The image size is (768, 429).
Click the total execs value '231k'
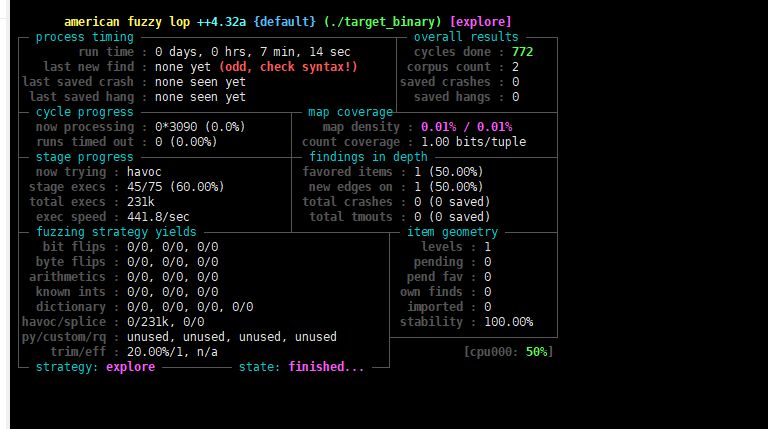point(141,202)
